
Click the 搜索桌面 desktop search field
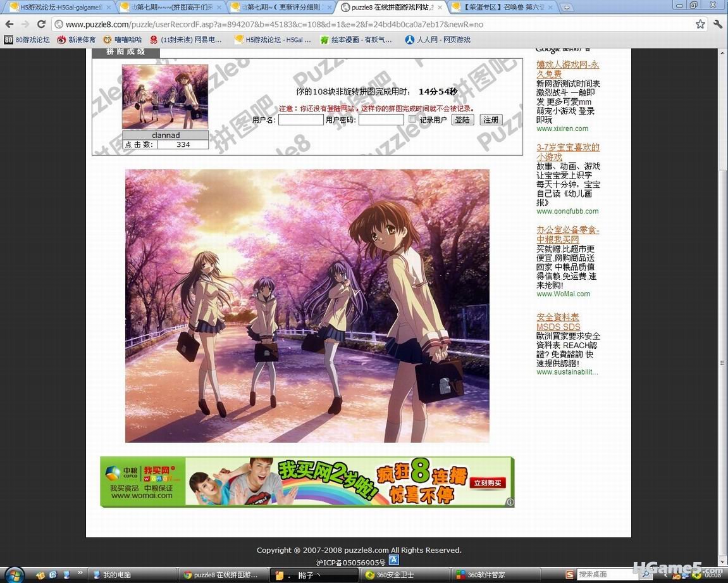click(607, 575)
